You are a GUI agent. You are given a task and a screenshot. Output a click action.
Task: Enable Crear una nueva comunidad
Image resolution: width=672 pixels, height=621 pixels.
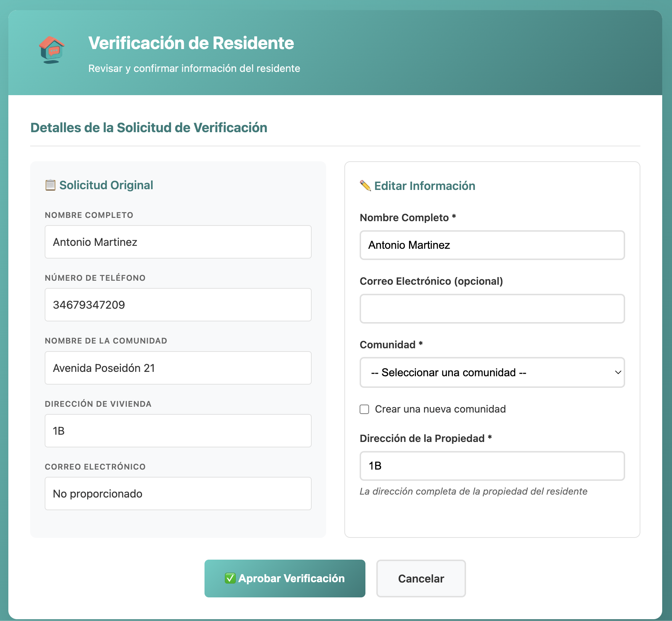coord(364,409)
